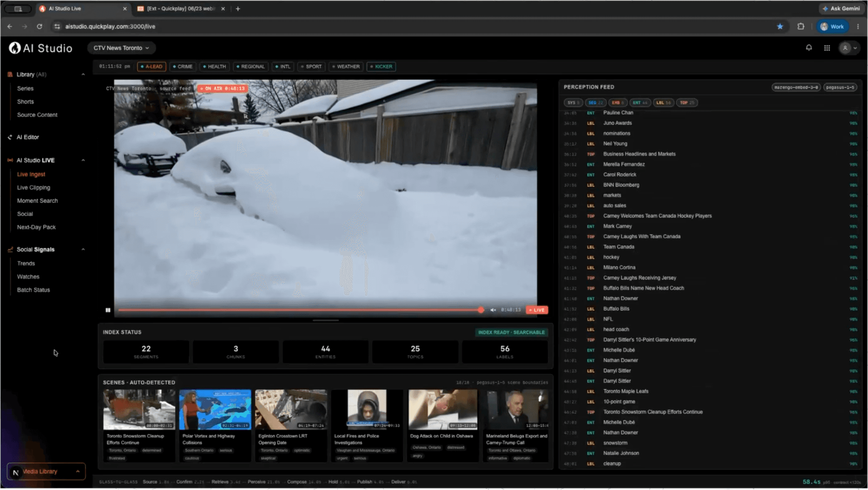Open the notifications bell
The height and width of the screenshot is (490, 868).
[x=809, y=48]
